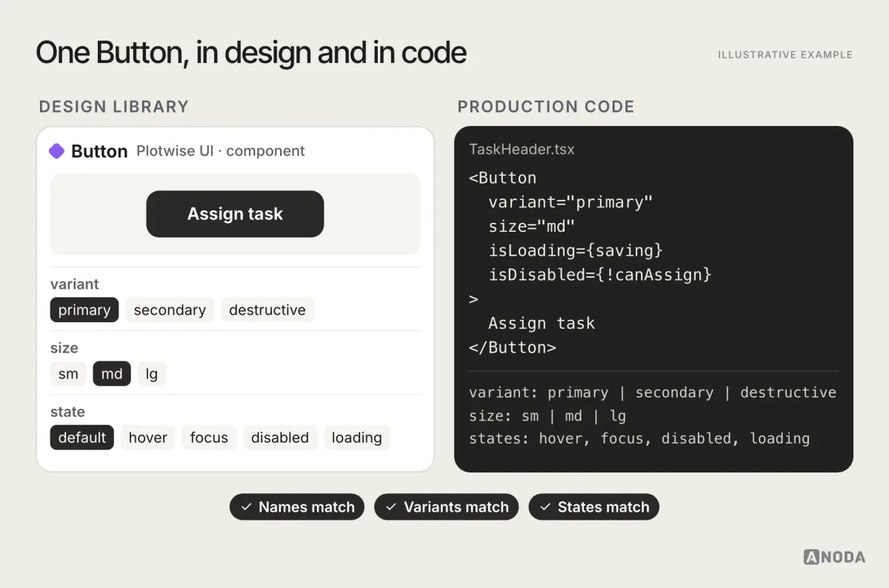Screen dimensions: 889x588
Task: Select the destructive variant chip
Action: coord(267,310)
